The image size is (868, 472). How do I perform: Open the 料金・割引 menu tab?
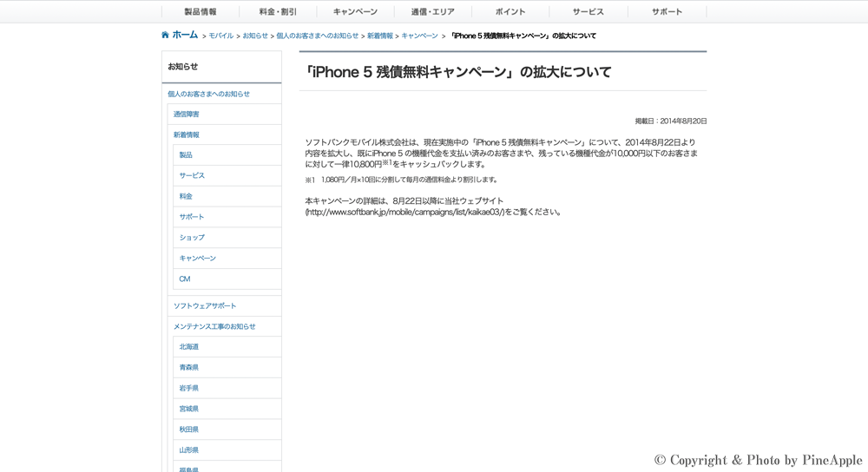[x=278, y=12]
